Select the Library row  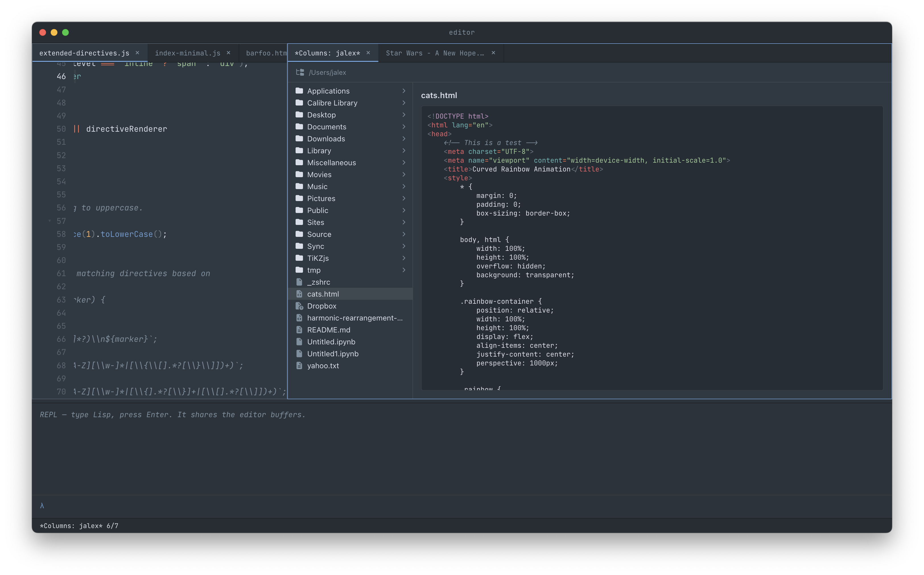[x=350, y=151]
